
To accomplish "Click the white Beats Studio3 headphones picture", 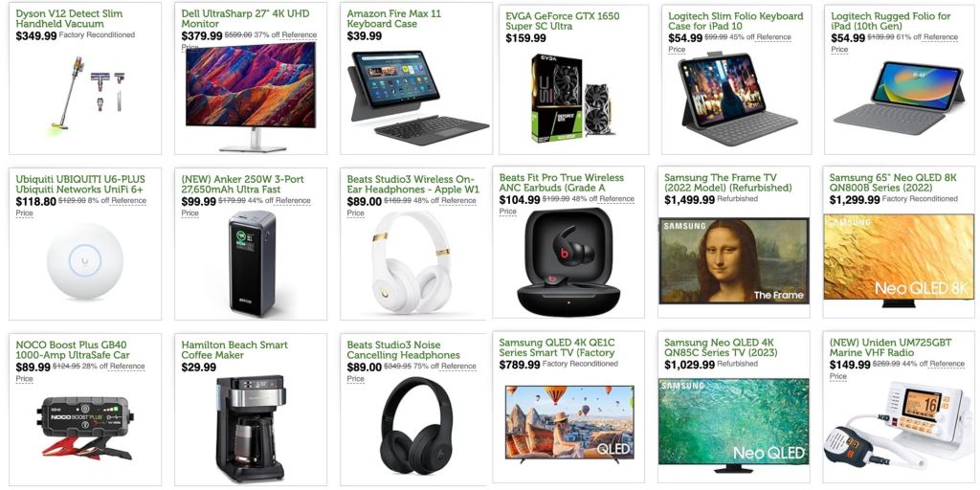I will (x=412, y=262).
